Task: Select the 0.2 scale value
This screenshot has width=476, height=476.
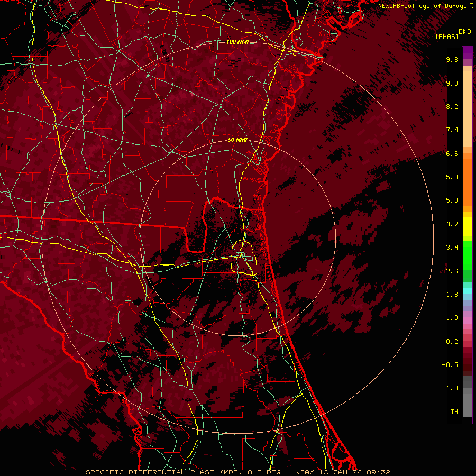Action: [x=452, y=342]
